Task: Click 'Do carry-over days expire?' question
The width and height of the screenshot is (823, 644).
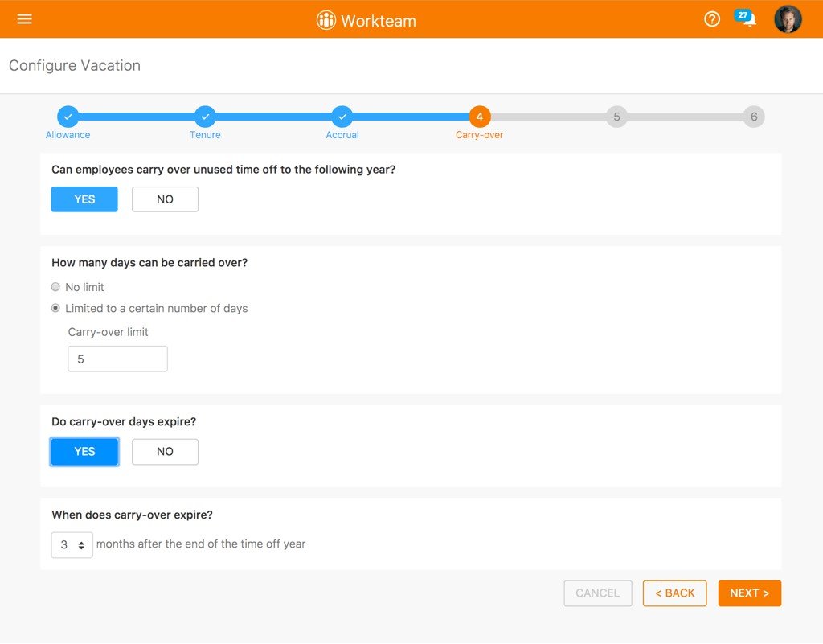Action: (124, 422)
